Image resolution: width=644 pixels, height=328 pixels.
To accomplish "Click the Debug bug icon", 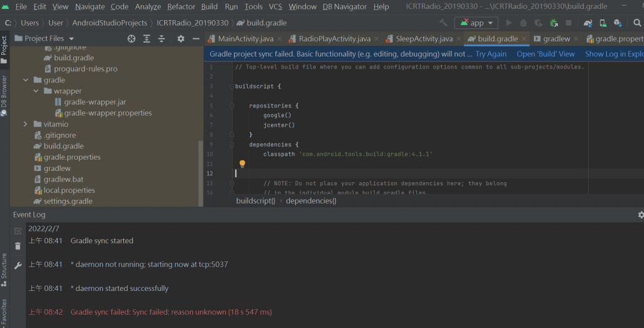I will pos(523,23).
